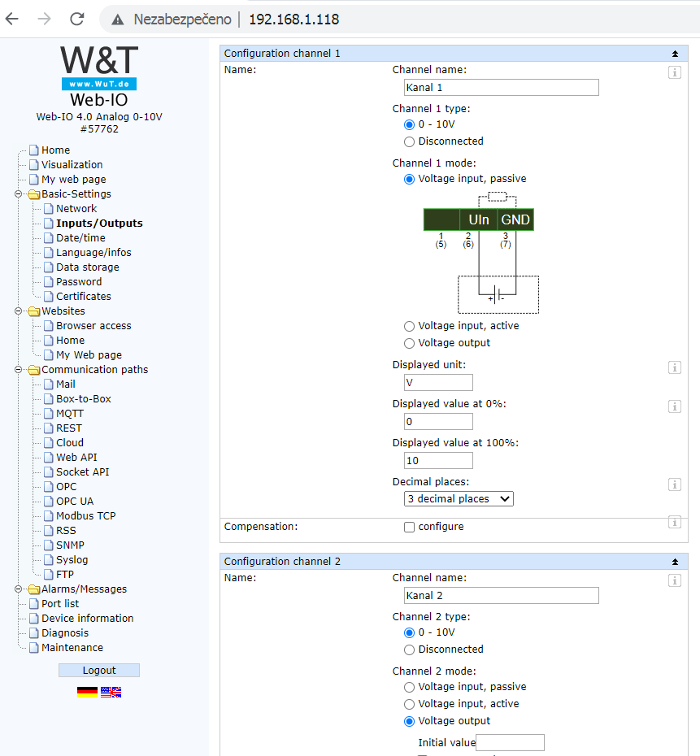The width and height of the screenshot is (700, 756).
Task: Select Voltage output mode for channel 2
Action: point(409,721)
